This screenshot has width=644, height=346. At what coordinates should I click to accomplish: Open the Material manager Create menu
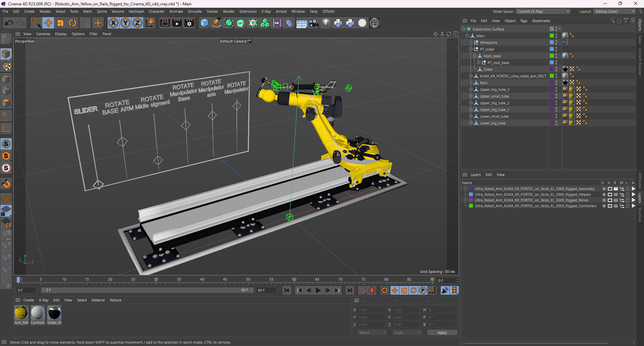pos(29,300)
